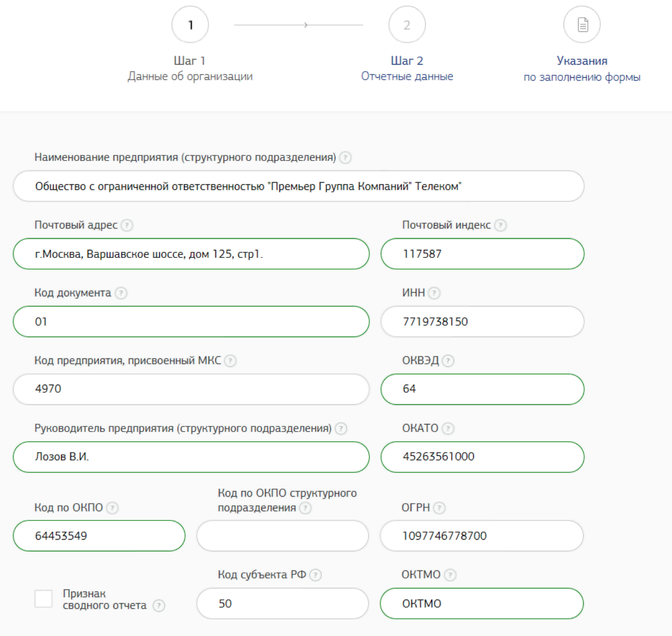The width and height of the screenshot is (672, 636).
Task: Enable the Признак сводного отчета checkbox
Action: (43, 599)
